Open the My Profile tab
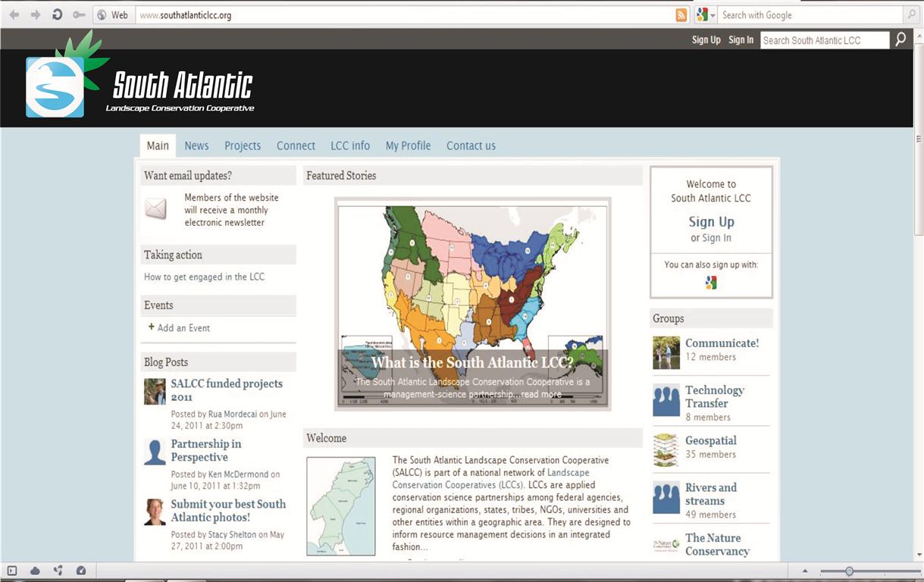The width and height of the screenshot is (924, 582). (408, 145)
